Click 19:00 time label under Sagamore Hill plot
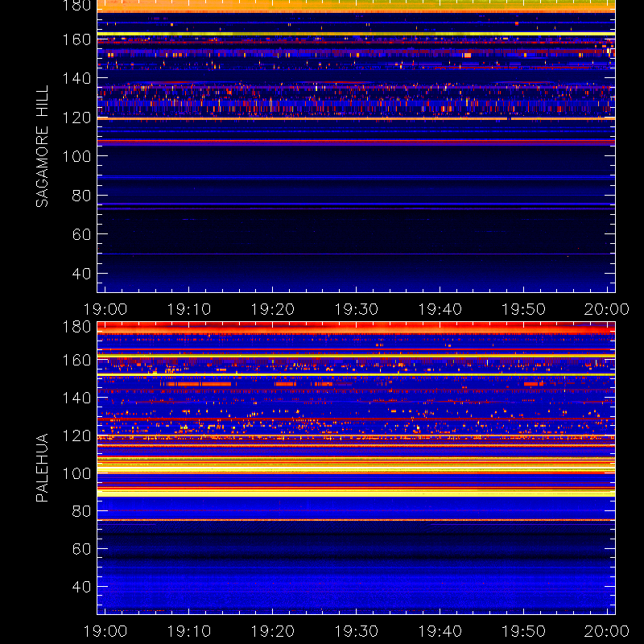This screenshot has width=644, height=644. [105, 309]
